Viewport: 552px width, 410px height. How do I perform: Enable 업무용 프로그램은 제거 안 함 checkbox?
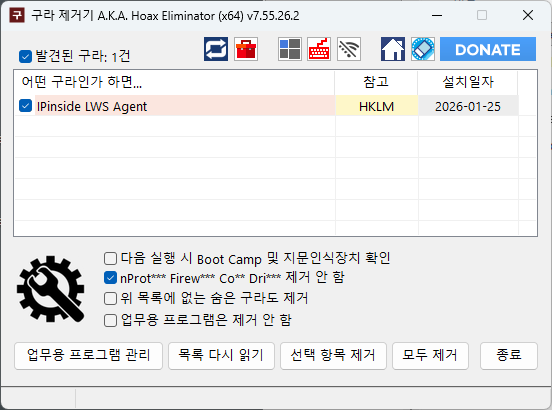coord(110,320)
